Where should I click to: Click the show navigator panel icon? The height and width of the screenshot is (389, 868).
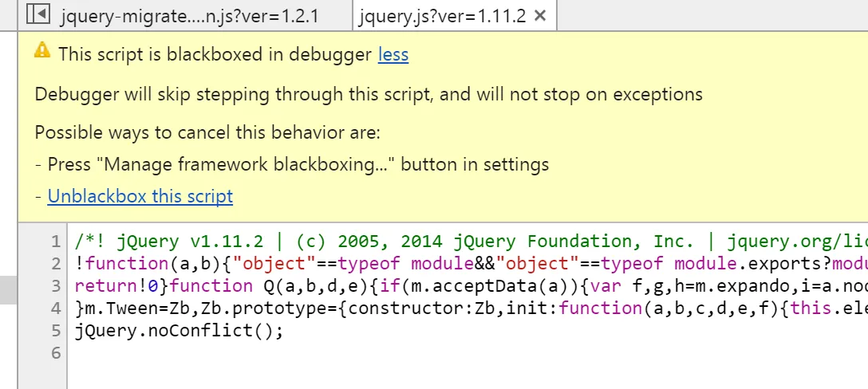click(38, 15)
